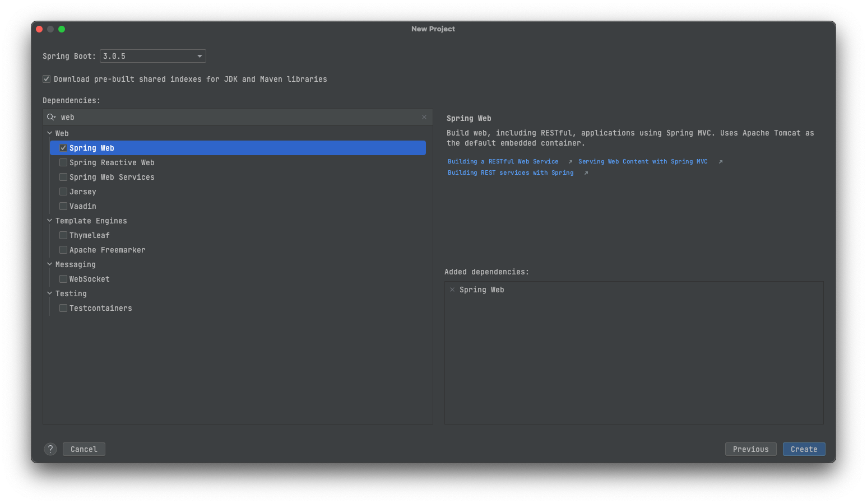
Task: Check the WebSocket checkbox
Action: 63,279
